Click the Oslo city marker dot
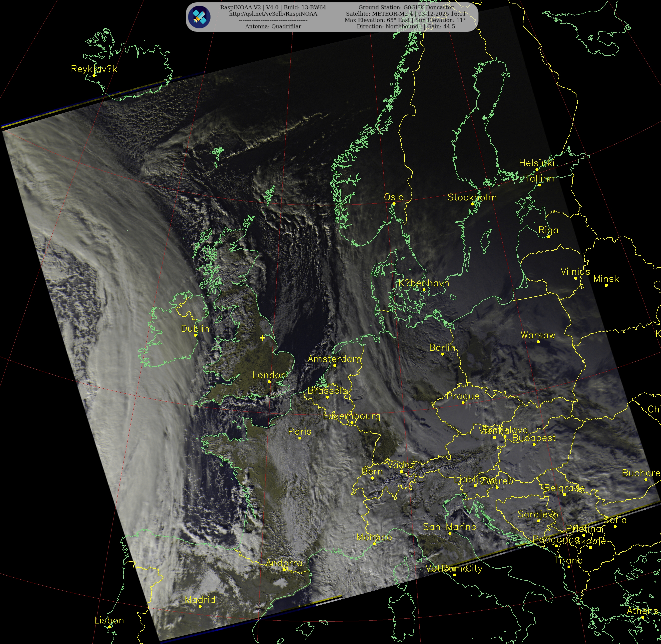 tap(394, 203)
